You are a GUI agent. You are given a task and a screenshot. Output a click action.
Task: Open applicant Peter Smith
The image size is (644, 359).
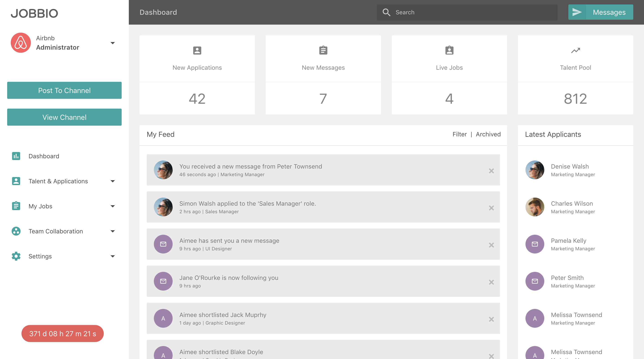coord(567,278)
